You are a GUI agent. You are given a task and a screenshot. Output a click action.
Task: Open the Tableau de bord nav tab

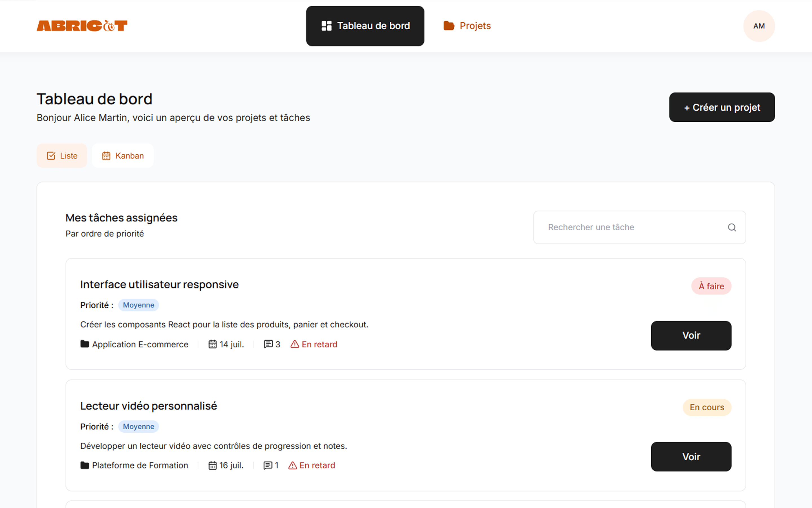click(x=365, y=26)
